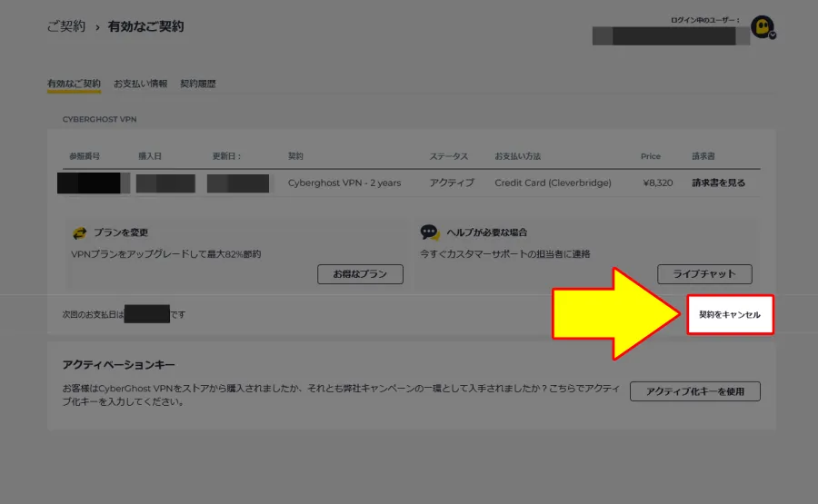Click the 参照番号 column header

(x=85, y=156)
